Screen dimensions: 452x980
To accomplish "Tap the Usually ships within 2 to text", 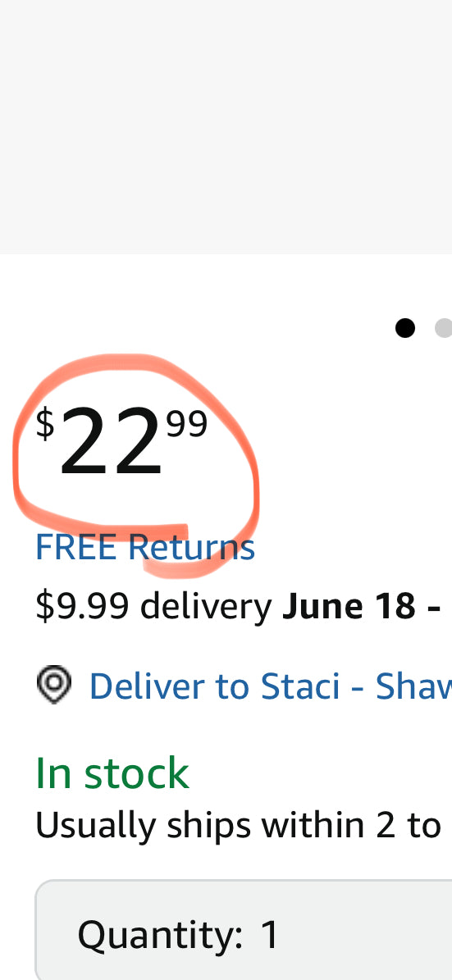I will [x=238, y=825].
